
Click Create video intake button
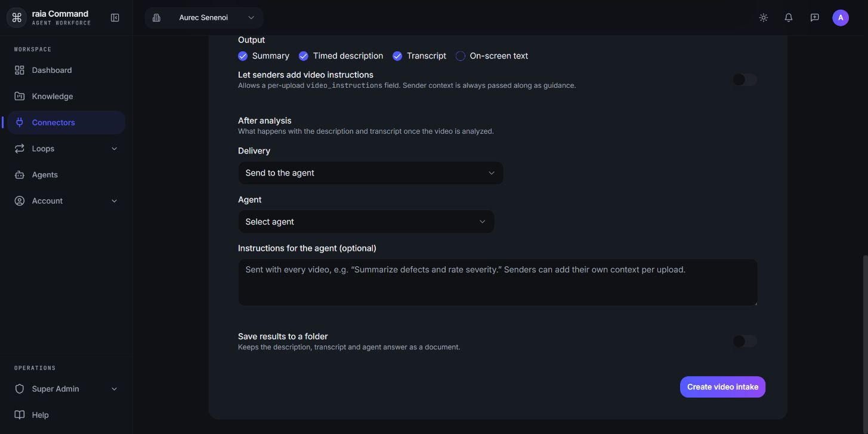(722, 387)
